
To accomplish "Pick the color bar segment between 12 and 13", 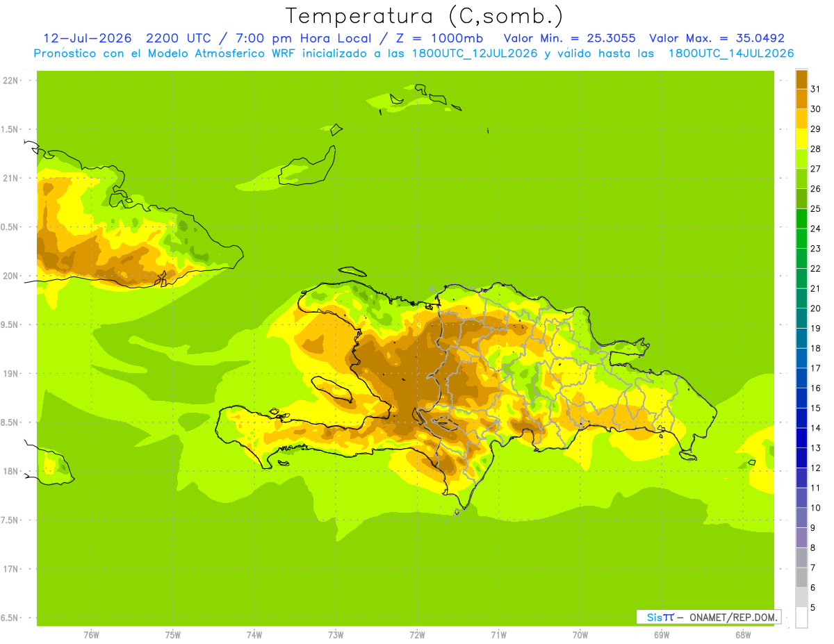I will [801, 458].
